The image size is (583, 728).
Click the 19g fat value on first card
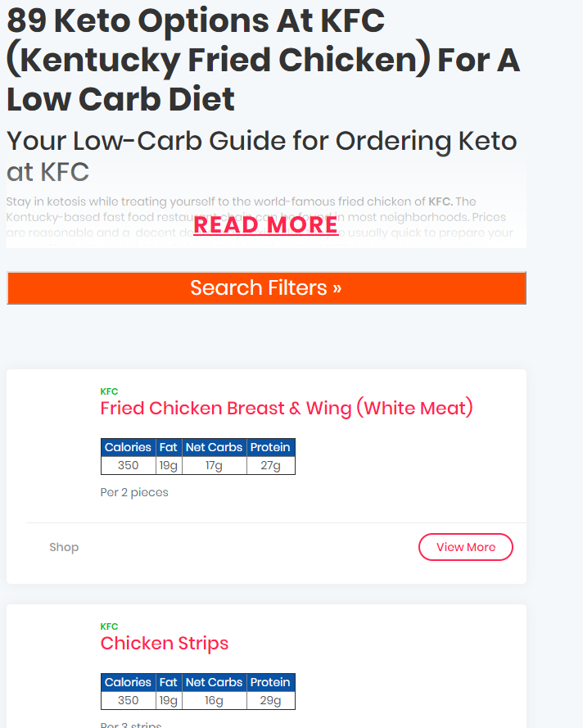[169, 464]
